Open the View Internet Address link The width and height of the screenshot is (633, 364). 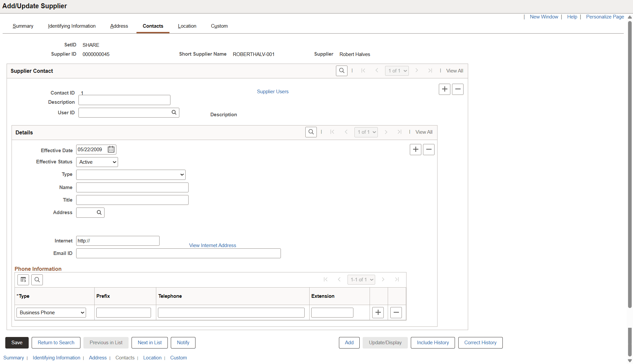(x=212, y=245)
